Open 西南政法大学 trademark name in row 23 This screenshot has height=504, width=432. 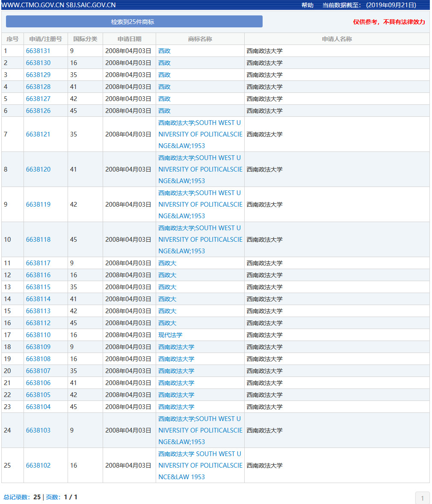[176, 406]
